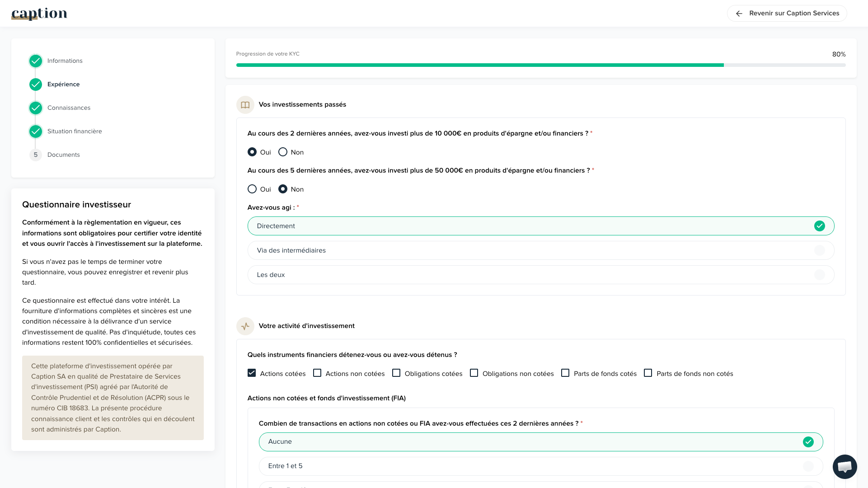
Task: Click the green checkmark step icon for Connaissances
Action: [x=36, y=108]
